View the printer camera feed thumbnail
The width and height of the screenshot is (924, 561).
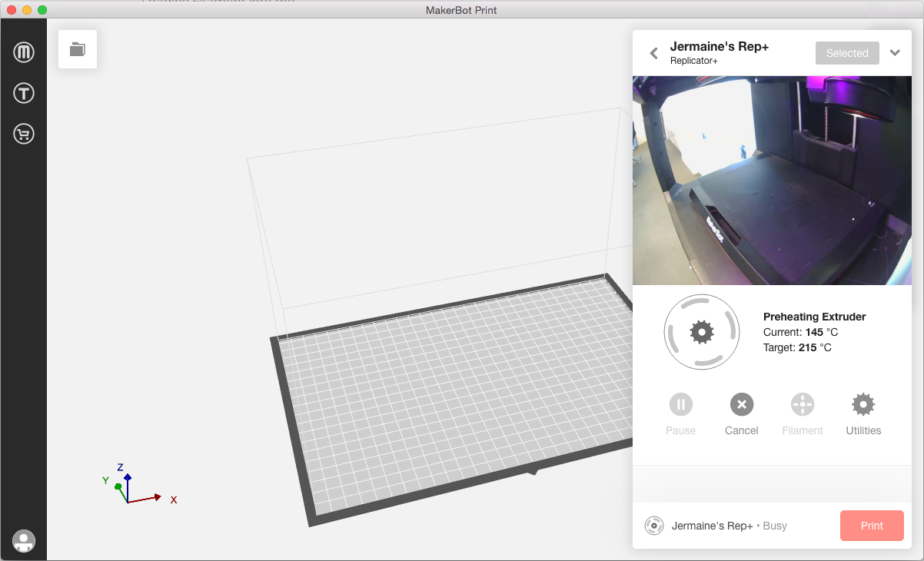[772, 181]
